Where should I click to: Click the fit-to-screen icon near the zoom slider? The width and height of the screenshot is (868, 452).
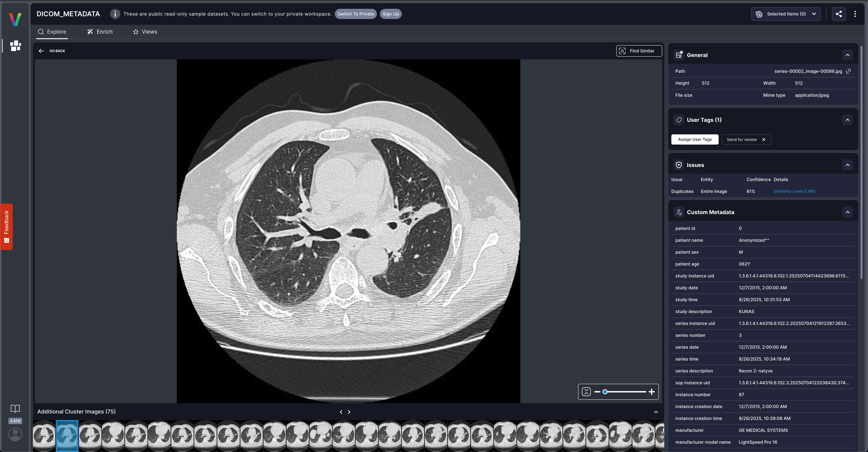586,392
